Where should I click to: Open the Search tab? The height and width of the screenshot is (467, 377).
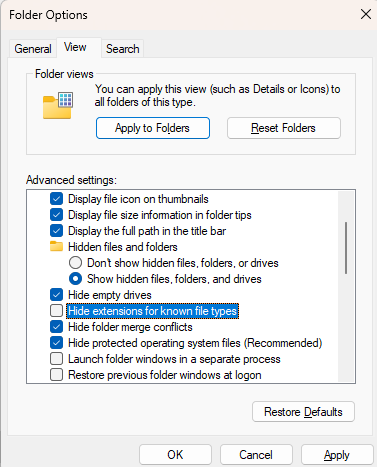tap(123, 49)
